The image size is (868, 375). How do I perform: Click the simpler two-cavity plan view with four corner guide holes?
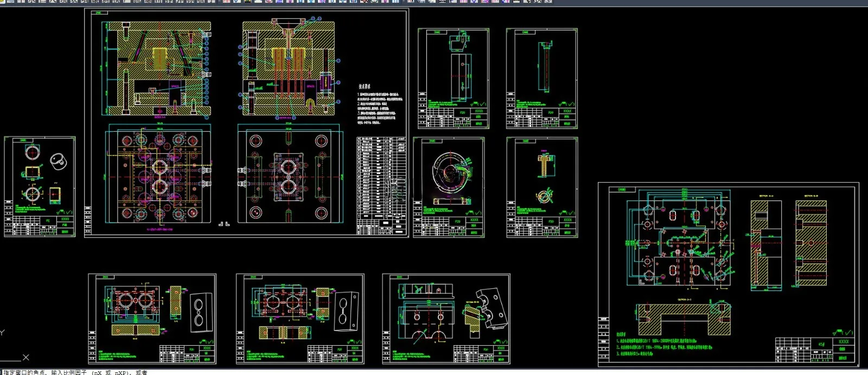click(289, 177)
